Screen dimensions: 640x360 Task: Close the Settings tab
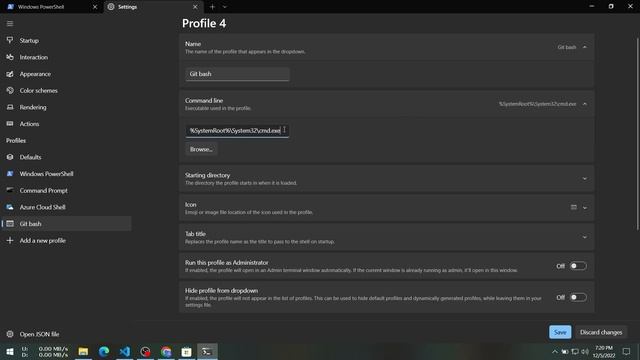click(x=195, y=7)
